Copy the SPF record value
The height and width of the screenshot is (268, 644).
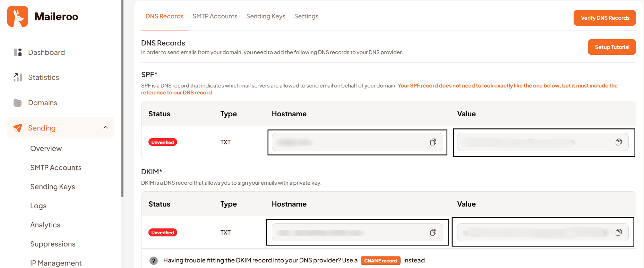point(619,142)
